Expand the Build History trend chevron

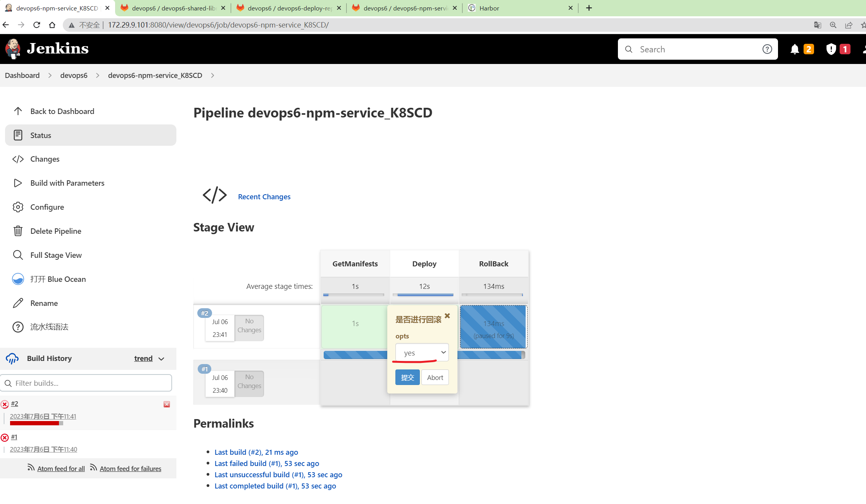[162, 359]
